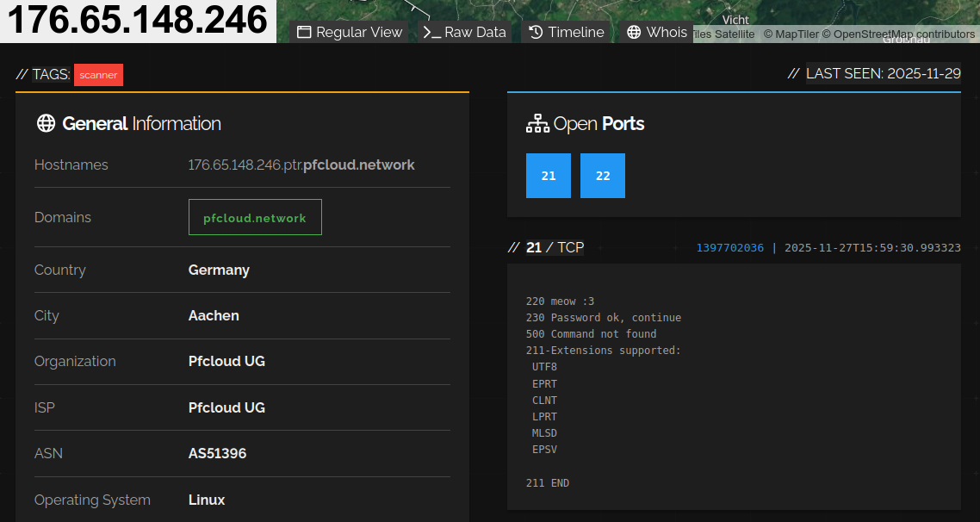Switch to the Timeline tab
The image size is (980, 522).
tap(567, 32)
